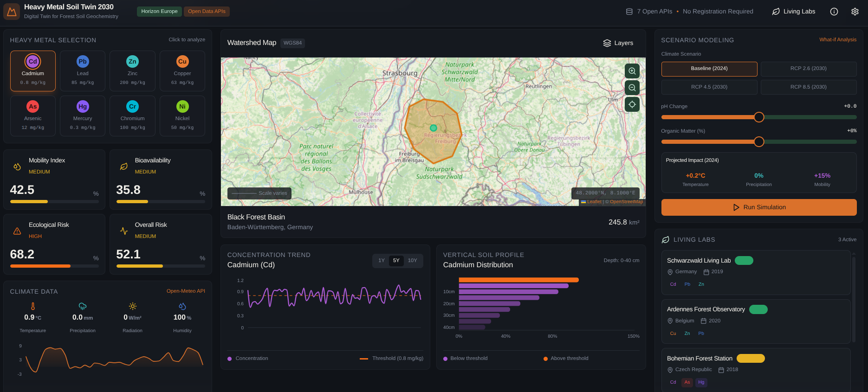868x392 pixels.
Task: Click the Above threshold legend entry
Action: click(x=566, y=359)
